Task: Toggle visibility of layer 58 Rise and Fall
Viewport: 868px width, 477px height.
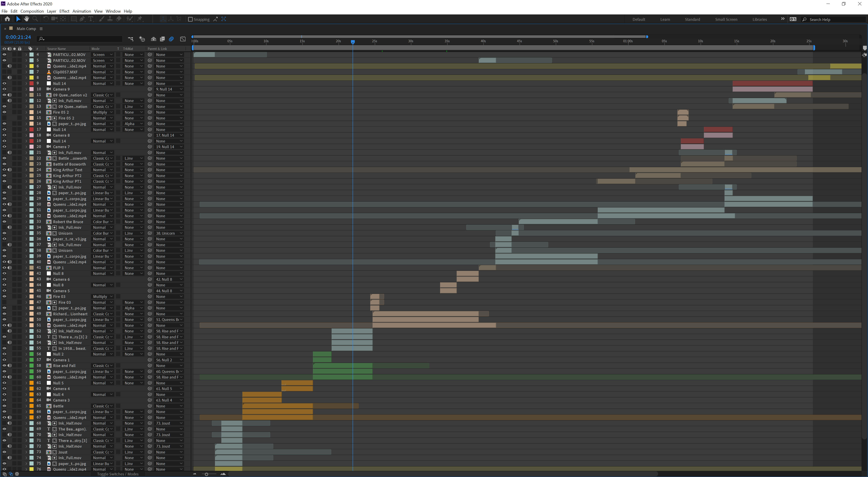Action: click(x=4, y=366)
